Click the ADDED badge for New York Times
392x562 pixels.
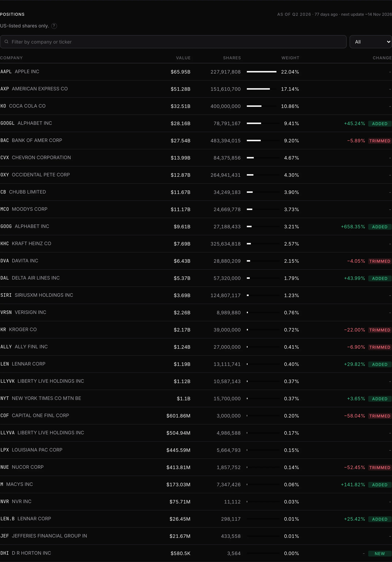click(x=380, y=399)
